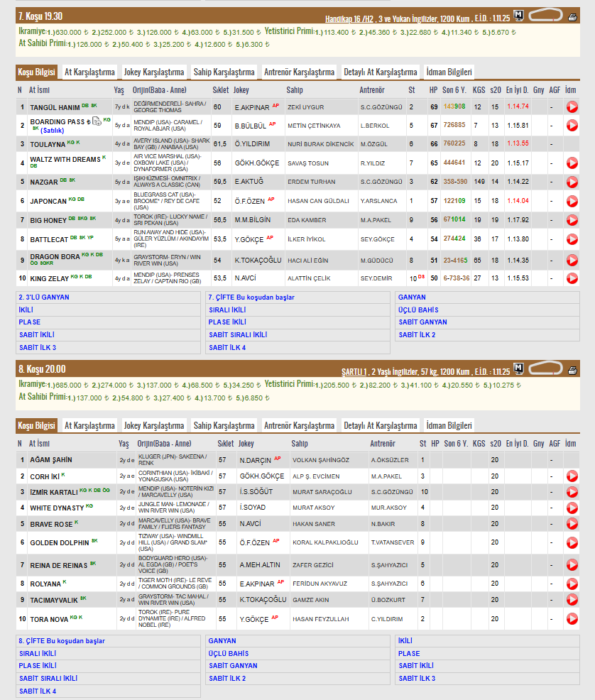Open Sahip Karşılaştırma tab in race 7

pos(224,72)
